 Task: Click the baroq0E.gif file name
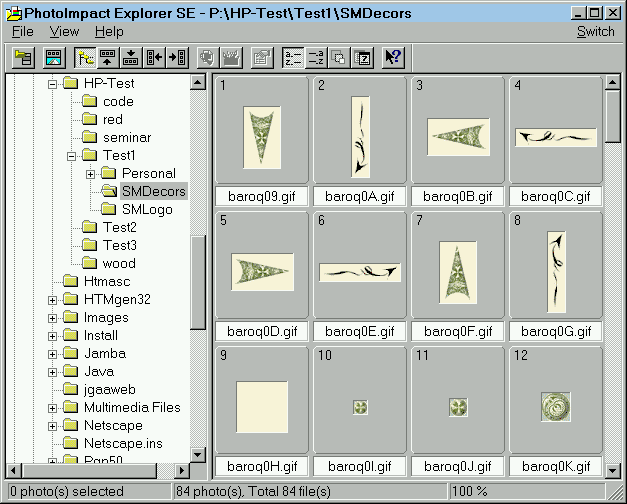[x=360, y=332]
